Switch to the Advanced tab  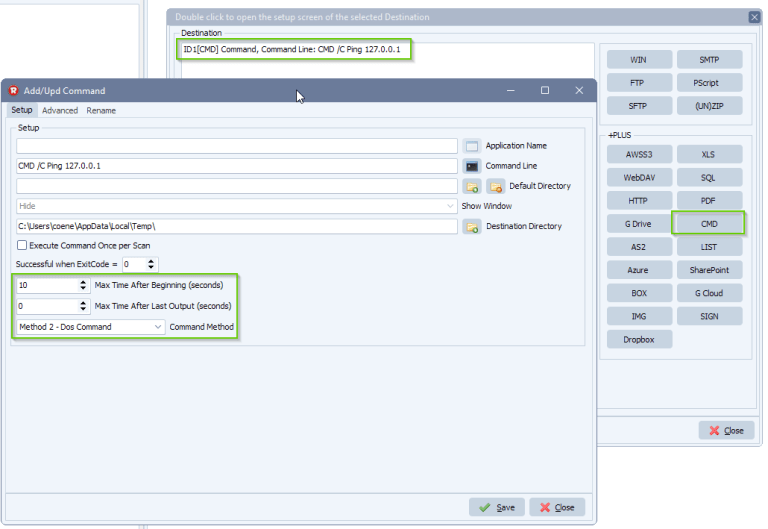60,111
